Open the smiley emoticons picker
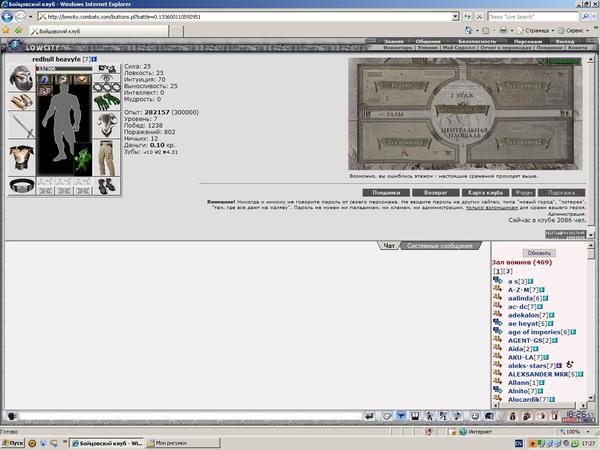Image resolution: width=600 pixels, height=450 pixels. pyautogui.click(x=475, y=416)
